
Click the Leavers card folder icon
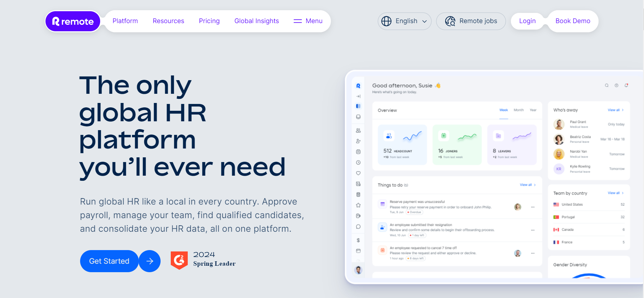click(x=498, y=136)
